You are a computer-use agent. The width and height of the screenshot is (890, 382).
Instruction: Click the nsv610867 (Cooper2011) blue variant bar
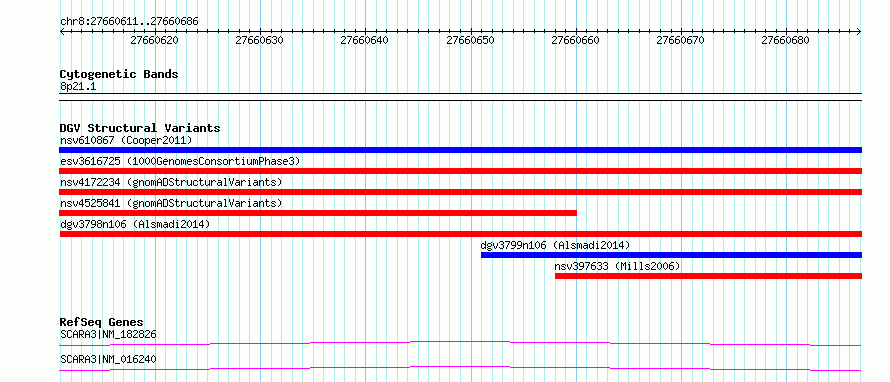(x=460, y=150)
